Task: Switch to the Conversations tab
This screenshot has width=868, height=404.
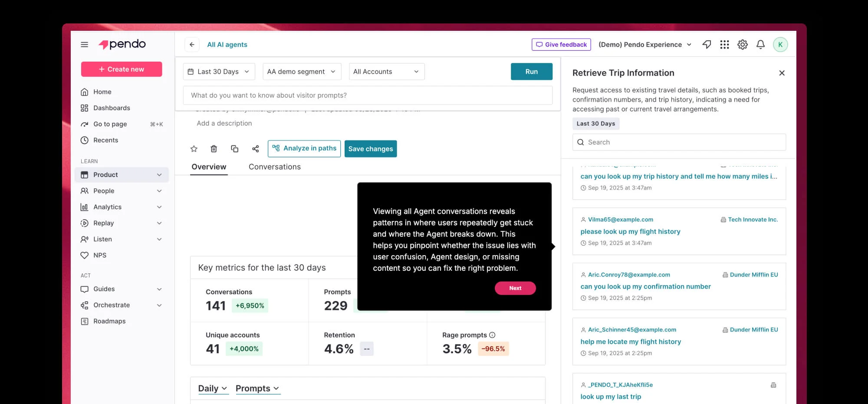Action: 274,167
